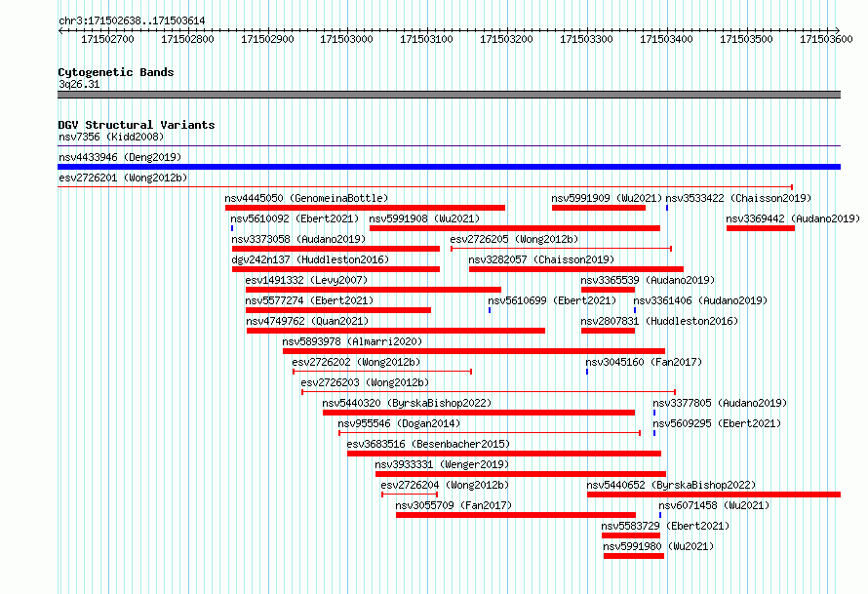Click nsv5440652 (ByrskaBishop2022) label

[x=671, y=485]
